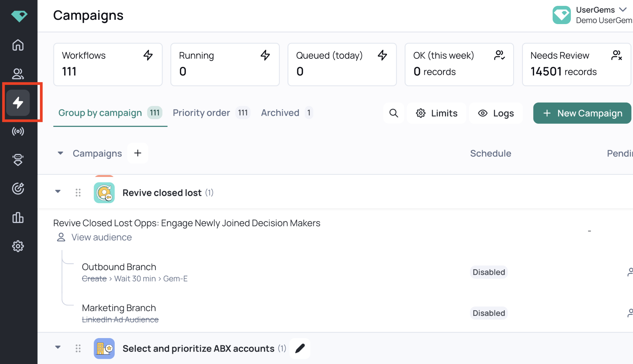Collapse the Revive closed lost group
Viewport: 633px width, 364px height.
[x=58, y=191]
